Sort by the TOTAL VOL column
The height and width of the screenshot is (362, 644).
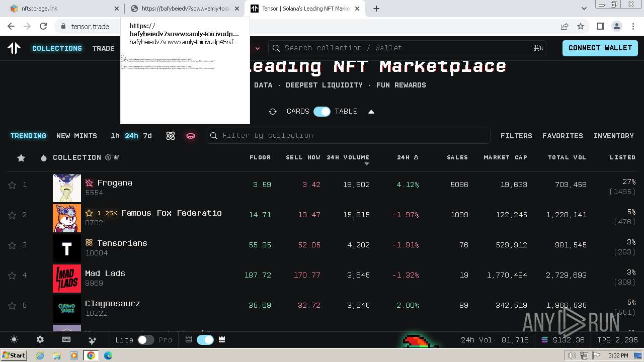click(x=567, y=157)
